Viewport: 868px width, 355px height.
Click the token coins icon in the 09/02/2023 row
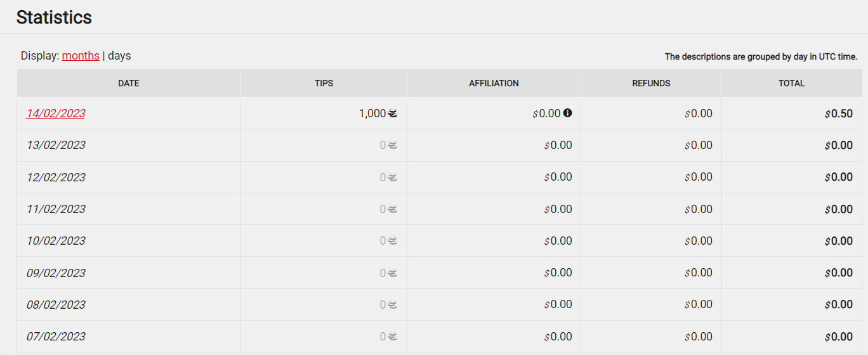point(393,273)
